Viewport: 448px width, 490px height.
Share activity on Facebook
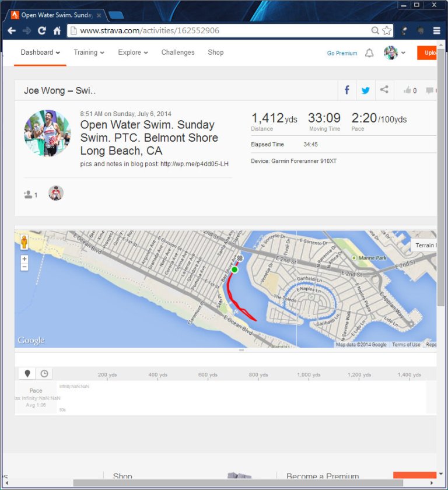click(346, 90)
